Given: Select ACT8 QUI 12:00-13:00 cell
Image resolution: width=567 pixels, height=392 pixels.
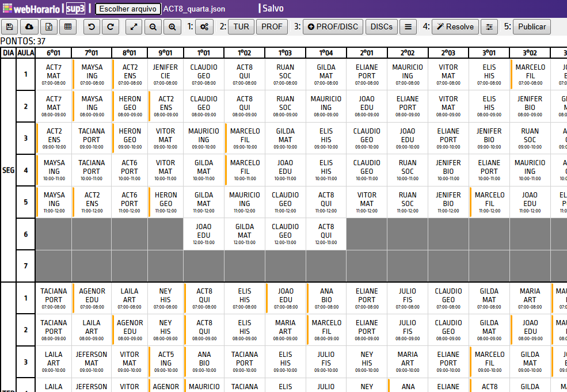Looking at the screenshot, I should 326,234.
